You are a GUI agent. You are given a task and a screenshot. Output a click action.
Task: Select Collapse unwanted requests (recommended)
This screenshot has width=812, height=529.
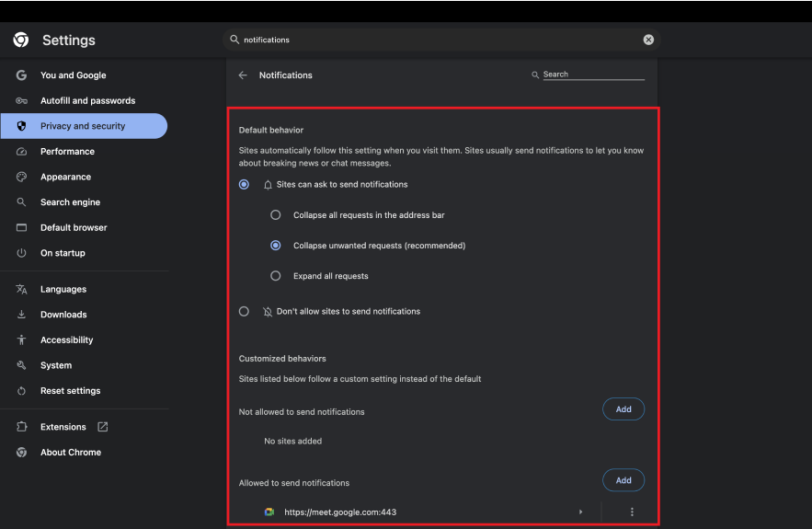coord(276,246)
